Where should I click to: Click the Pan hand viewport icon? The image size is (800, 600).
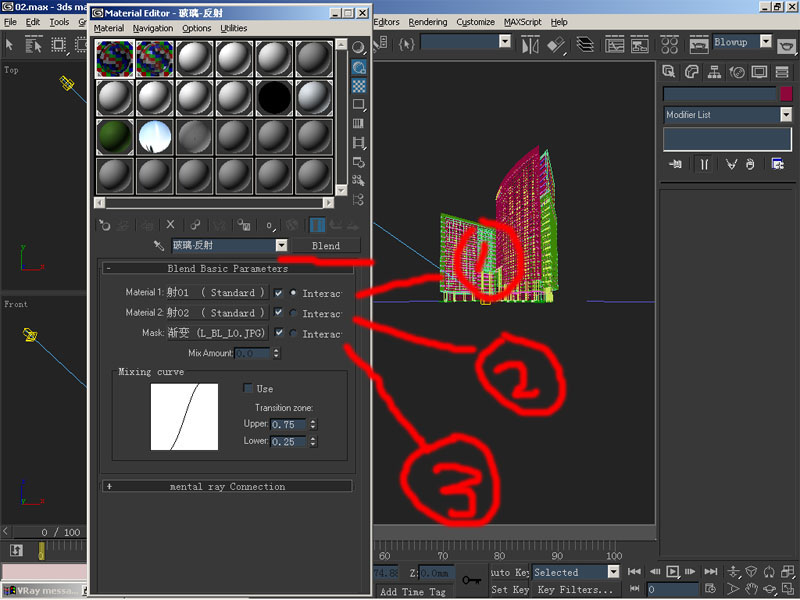pyautogui.click(x=751, y=589)
